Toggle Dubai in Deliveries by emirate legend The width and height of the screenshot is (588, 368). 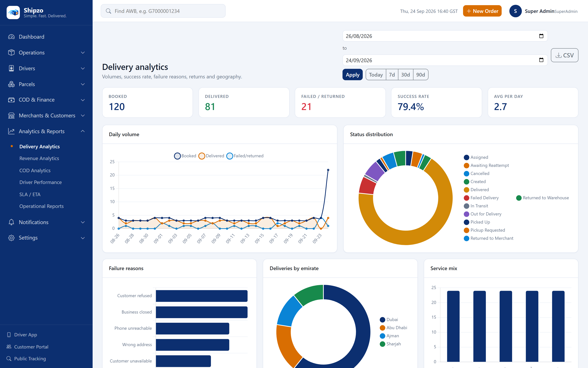[389, 320]
